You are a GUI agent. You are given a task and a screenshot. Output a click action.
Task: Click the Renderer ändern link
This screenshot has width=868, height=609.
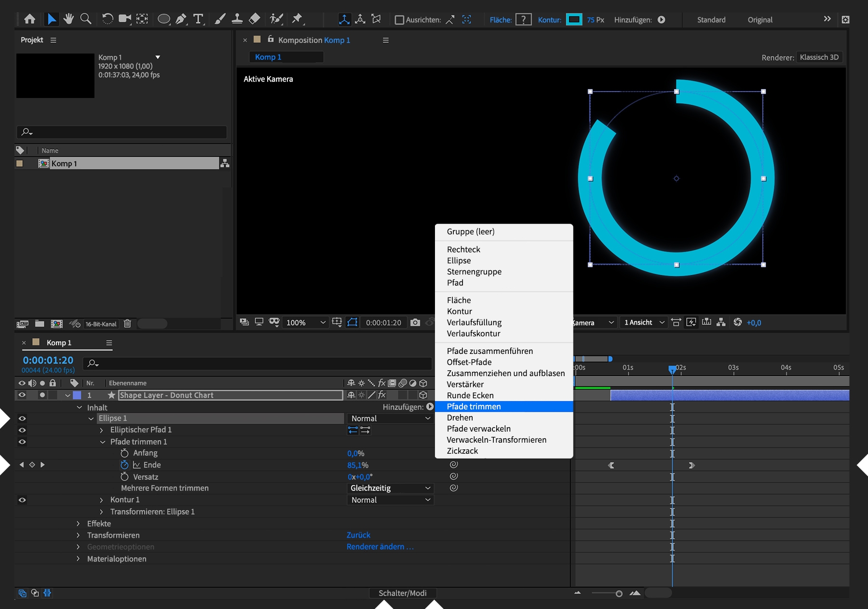(x=380, y=547)
